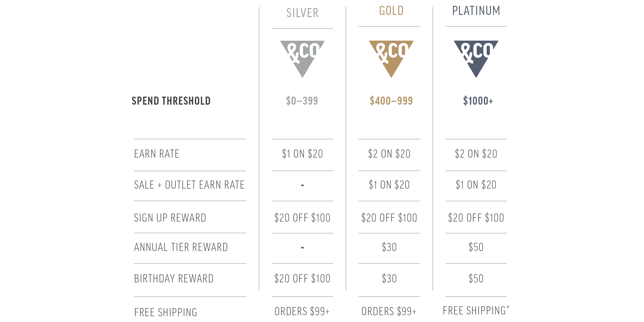This screenshot has width=644, height=322.
Task: Click Platinum's FREE SHIPPING* footnote text
Action: 476,311
